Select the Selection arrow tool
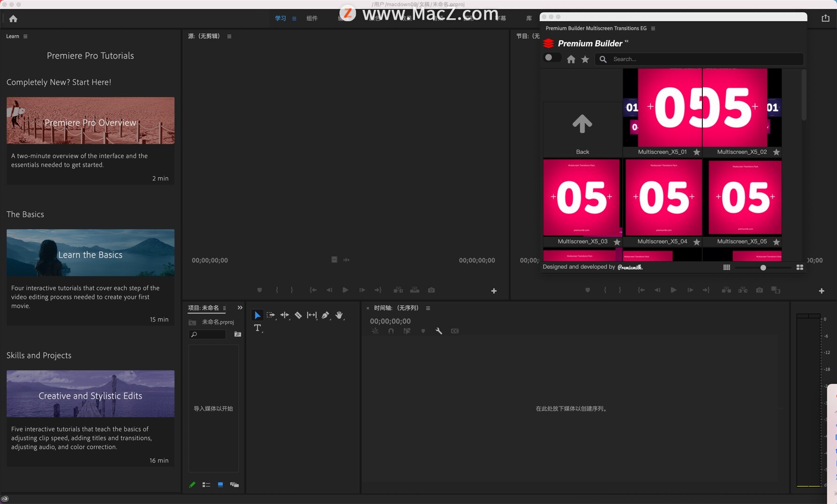Viewport: 837px width, 504px height. [x=257, y=315]
